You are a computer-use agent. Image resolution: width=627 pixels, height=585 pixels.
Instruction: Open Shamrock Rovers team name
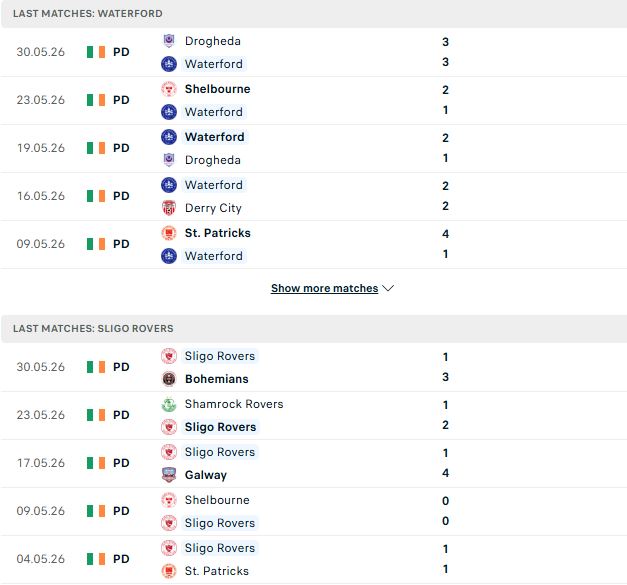pos(234,404)
